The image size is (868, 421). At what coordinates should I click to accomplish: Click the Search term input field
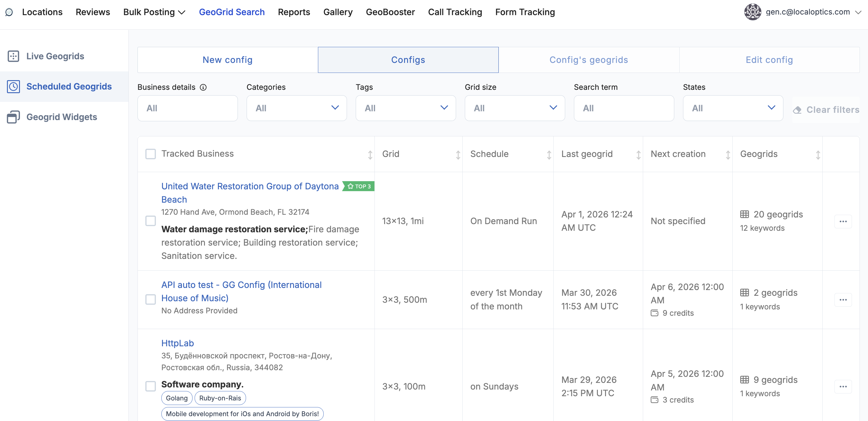click(x=624, y=108)
